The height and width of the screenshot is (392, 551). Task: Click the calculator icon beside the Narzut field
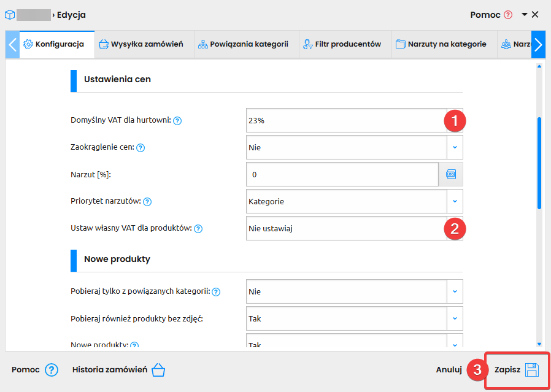point(451,174)
